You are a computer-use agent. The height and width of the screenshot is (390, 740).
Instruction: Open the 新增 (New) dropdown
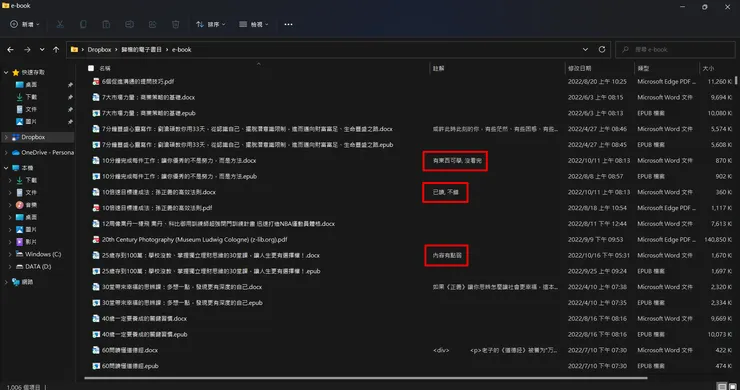[x=25, y=24]
